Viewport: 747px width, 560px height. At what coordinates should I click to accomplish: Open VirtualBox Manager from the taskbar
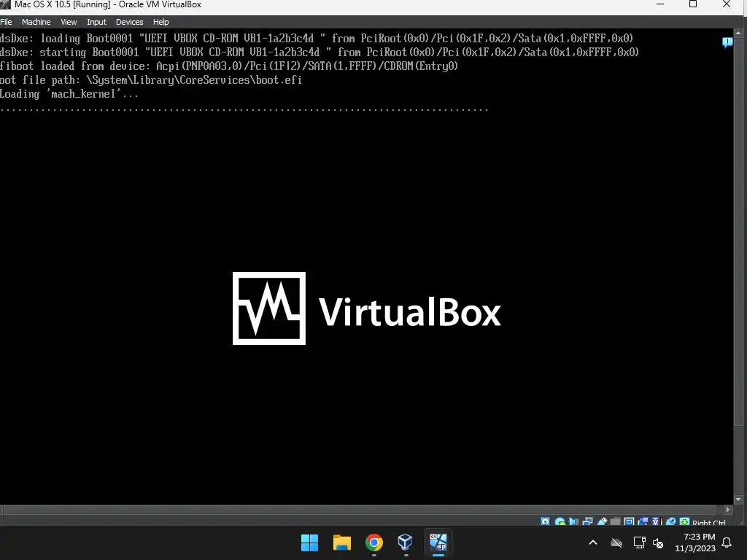(x=406, y=542)
